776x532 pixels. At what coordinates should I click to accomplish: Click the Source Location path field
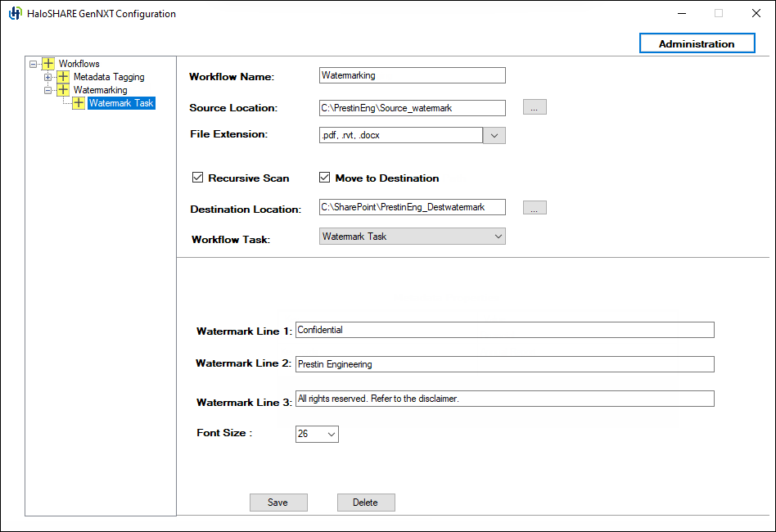click(x=413, y=108)
